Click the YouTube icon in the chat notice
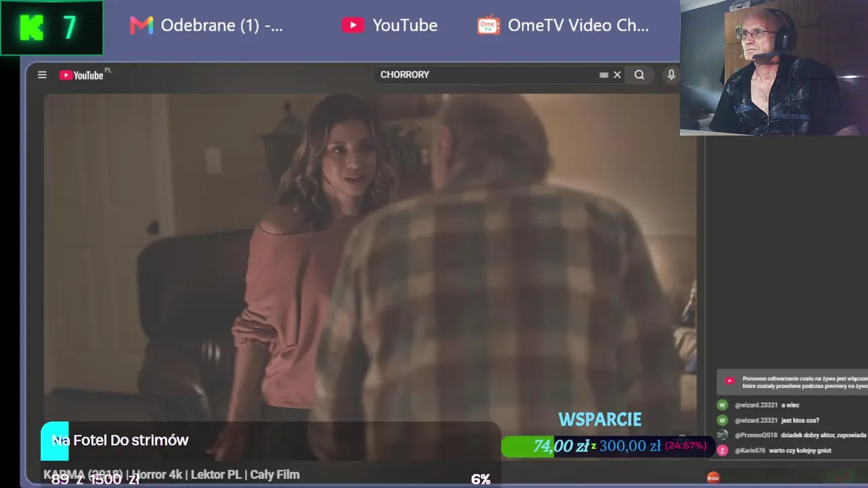The width and height of the screenshot is (868, 488). [x=729, y=381]
